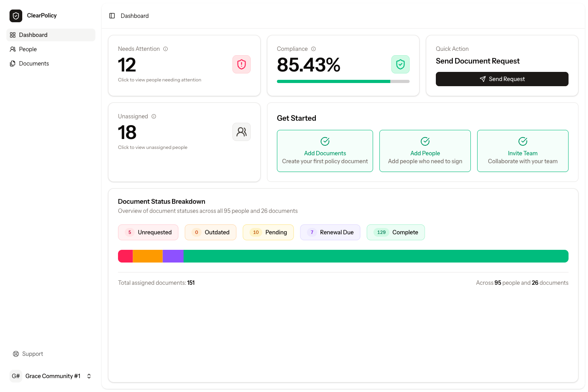The height and width of the screenshot is (392, 588).
Task: Select the Unrequested status chip
Action: coord(148,232)
